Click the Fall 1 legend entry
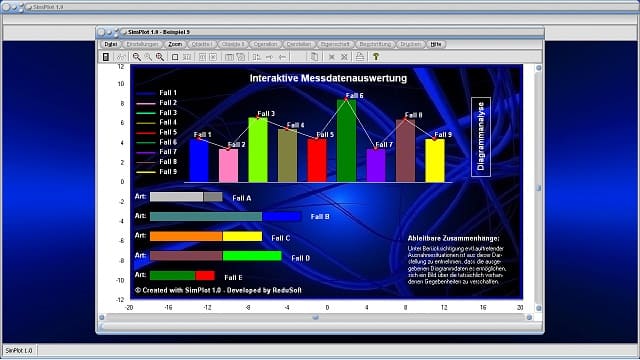 [x=156, y=93]
